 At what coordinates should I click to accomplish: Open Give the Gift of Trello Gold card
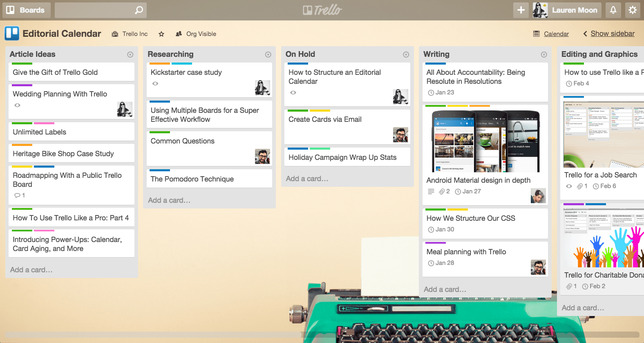(72, 72)
